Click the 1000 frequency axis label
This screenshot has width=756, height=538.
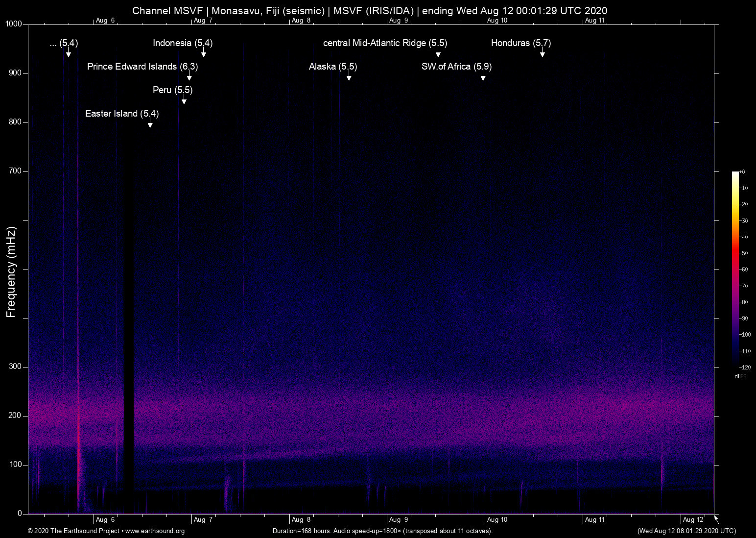click(14, 24)
